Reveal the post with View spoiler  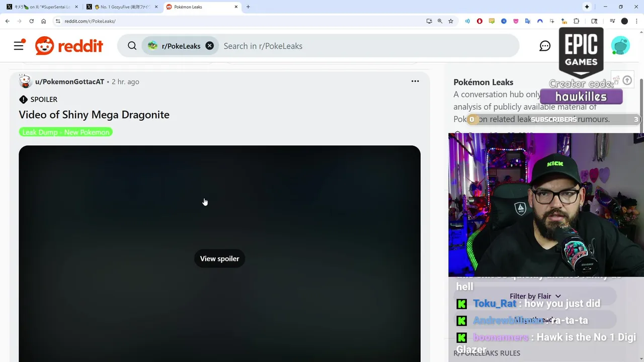(x=219, y=258)
